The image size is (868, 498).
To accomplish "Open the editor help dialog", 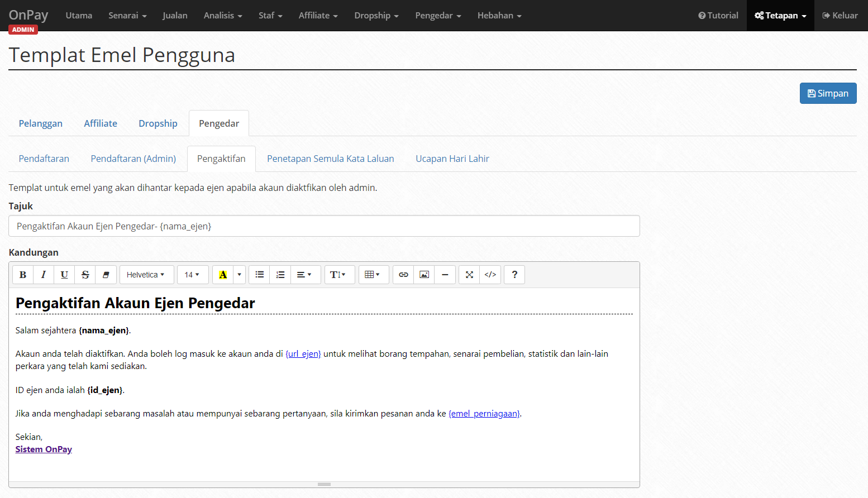I will pyautogui.click(x=514, y=275).
